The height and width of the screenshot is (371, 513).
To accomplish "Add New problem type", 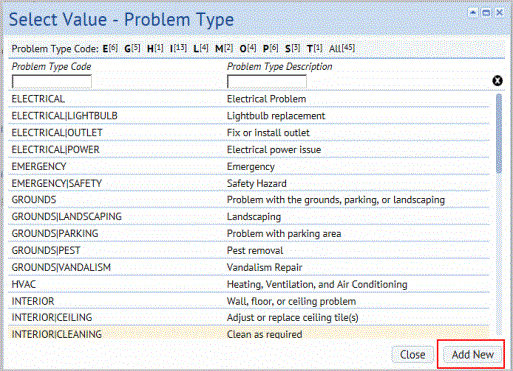I will tap(473, 354).
